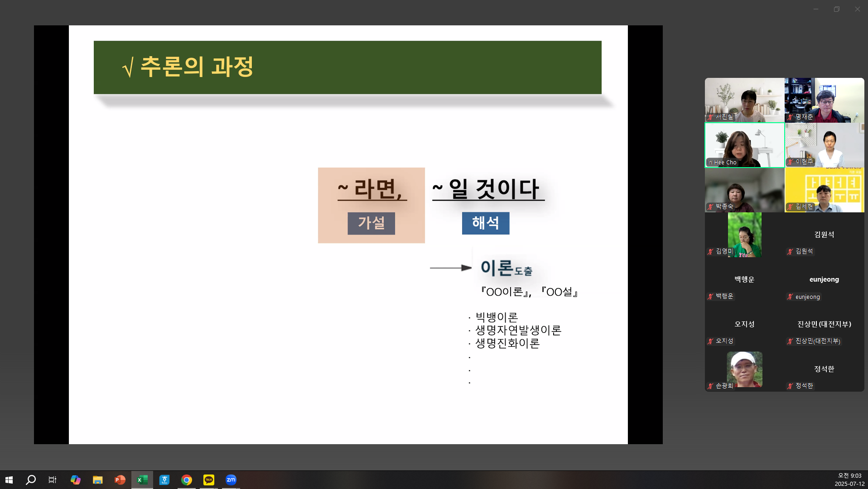868x489 pixels.
Task: Open Google Chrome from the taskbar
Action: click(x=186, y=479)
